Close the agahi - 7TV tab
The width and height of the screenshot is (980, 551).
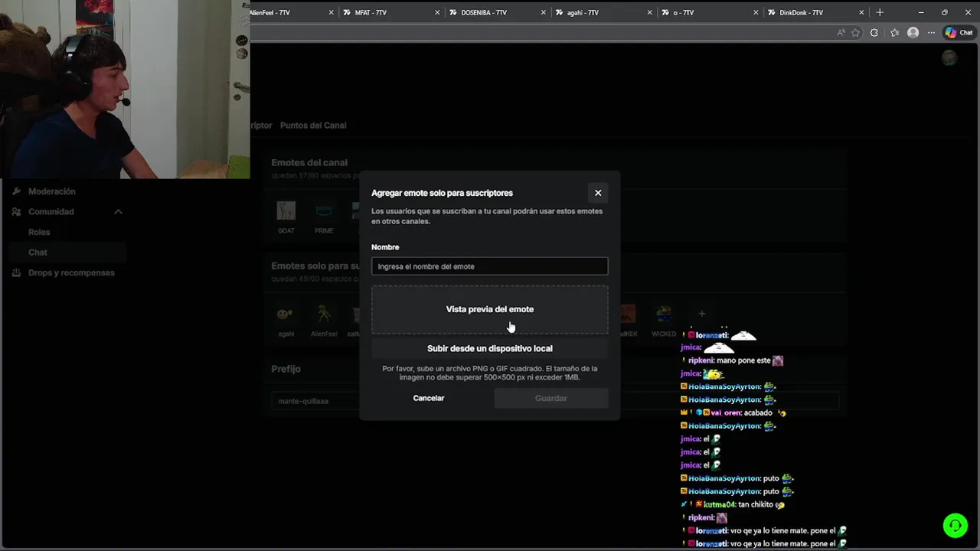(649, 12)
